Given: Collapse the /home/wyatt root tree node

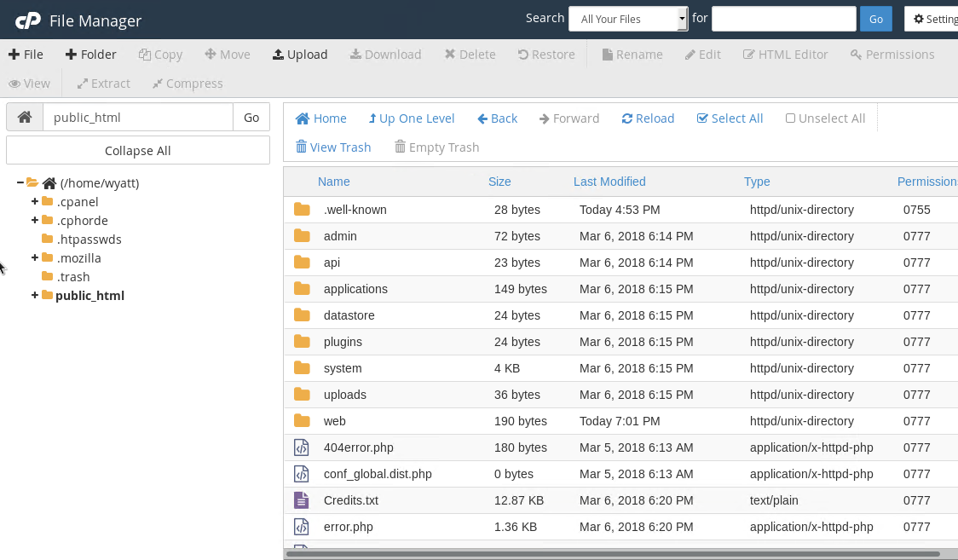Looking at the screenshot, I should click(x=20, y=182).
